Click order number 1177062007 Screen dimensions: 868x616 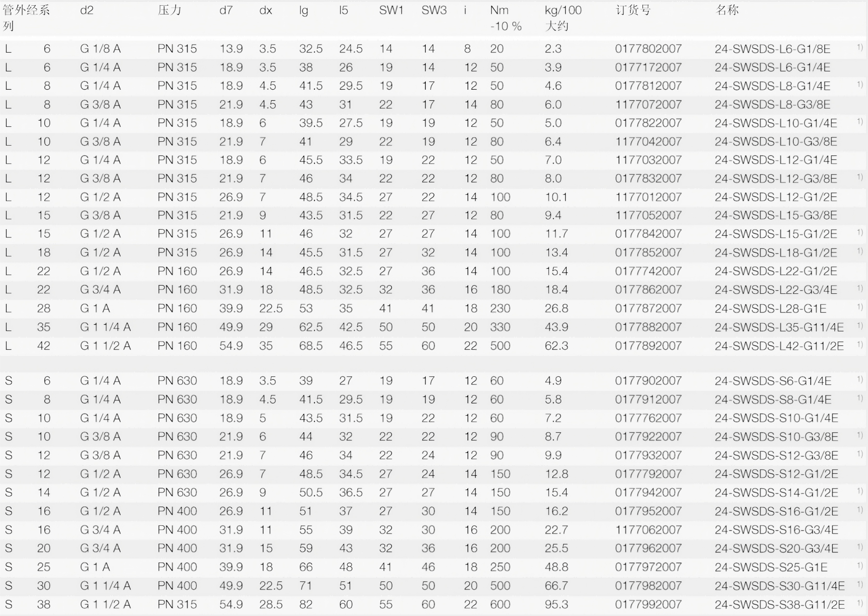648,530
